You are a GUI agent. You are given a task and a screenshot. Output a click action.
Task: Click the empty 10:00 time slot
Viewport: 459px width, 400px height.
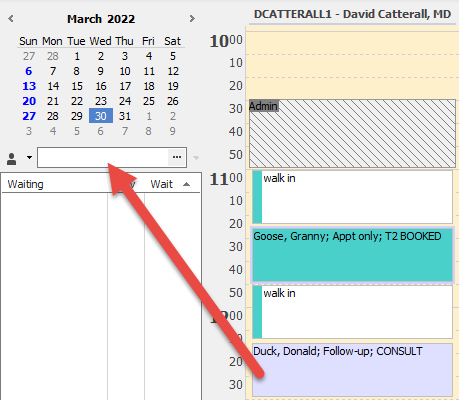click(352, 43)
